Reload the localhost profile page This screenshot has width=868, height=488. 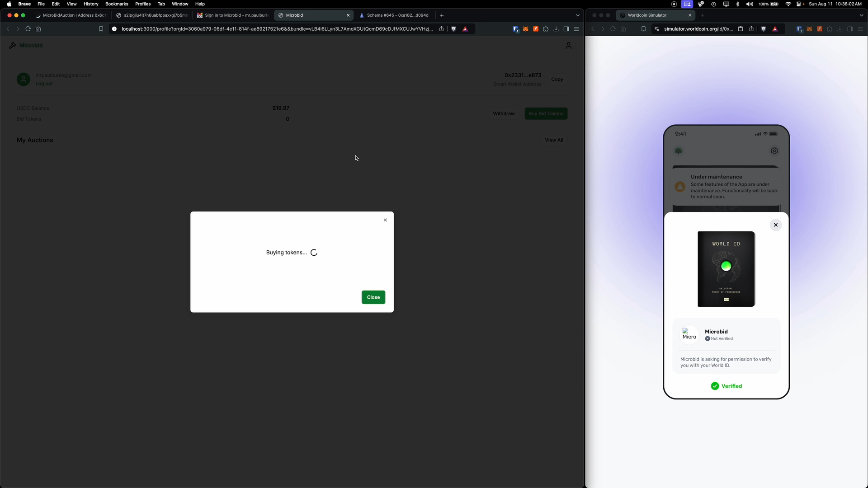[x=28, y=29]
